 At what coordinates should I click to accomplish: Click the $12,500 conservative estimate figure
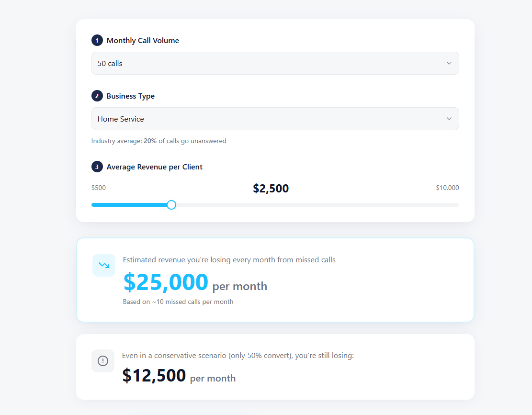pyautogui.click(x=154, y=376)
